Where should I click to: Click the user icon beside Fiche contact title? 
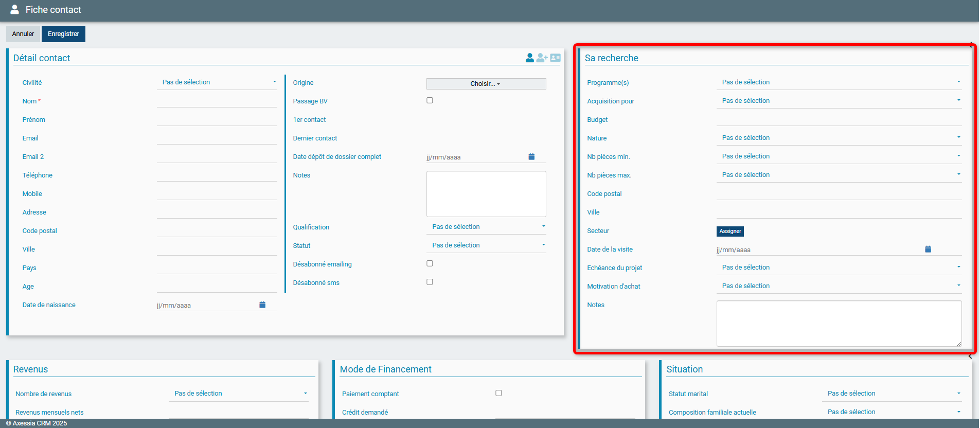15,10
